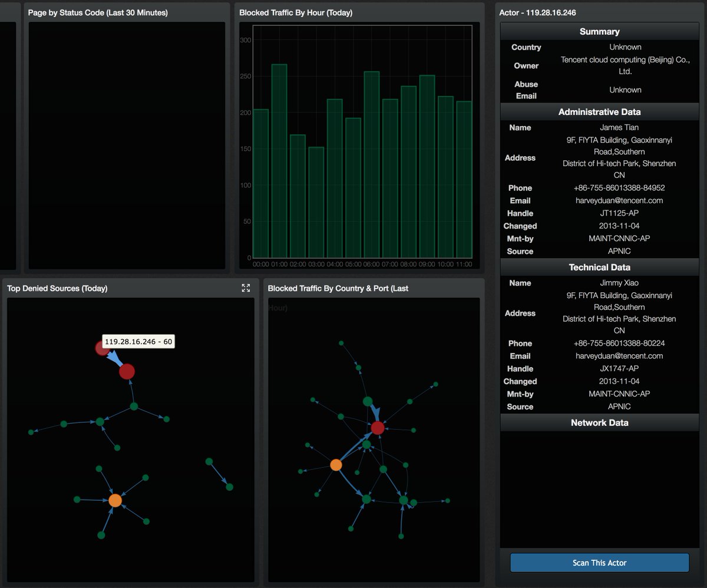
Task: Select the 07:00 bar in Blocked Traffic chart
Action: click(x=390, y=179)
